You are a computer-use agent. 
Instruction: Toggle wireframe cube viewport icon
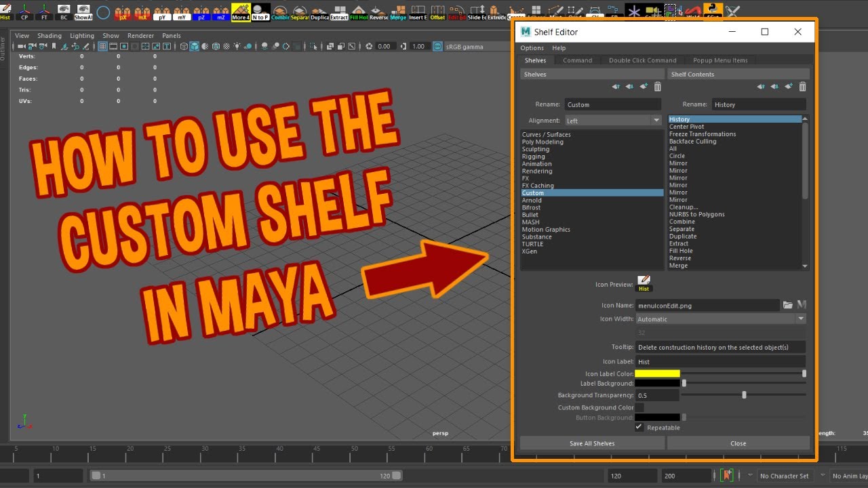coord(184,46)
